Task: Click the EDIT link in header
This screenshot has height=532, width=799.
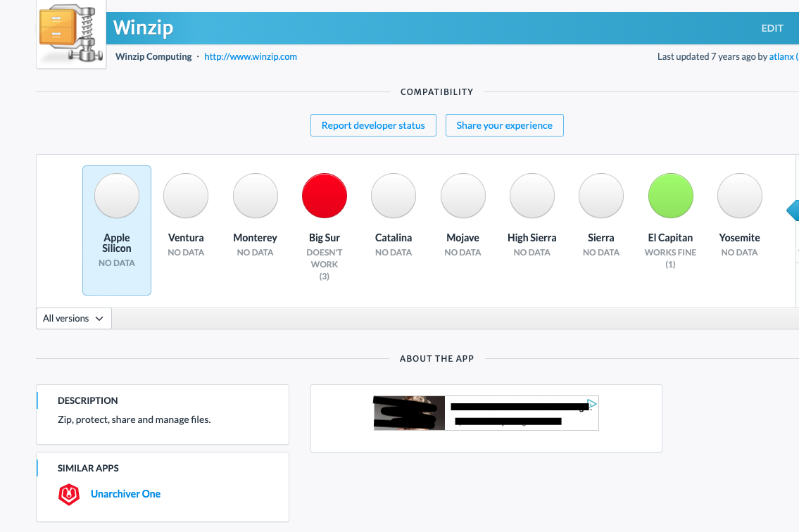Action: [772, 29]
